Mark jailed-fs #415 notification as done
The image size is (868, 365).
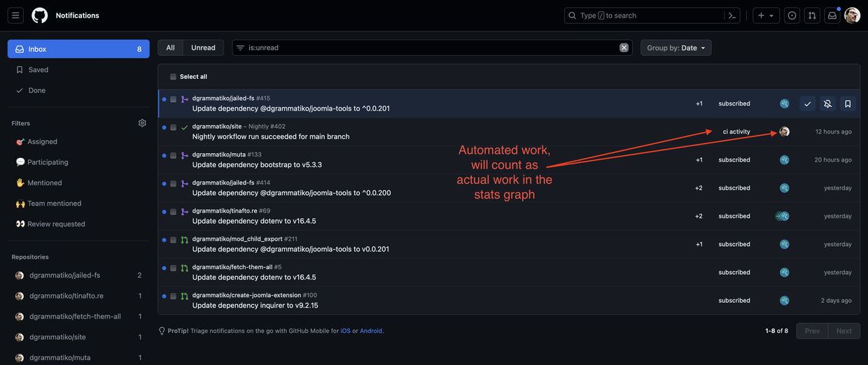coord(807,103)
